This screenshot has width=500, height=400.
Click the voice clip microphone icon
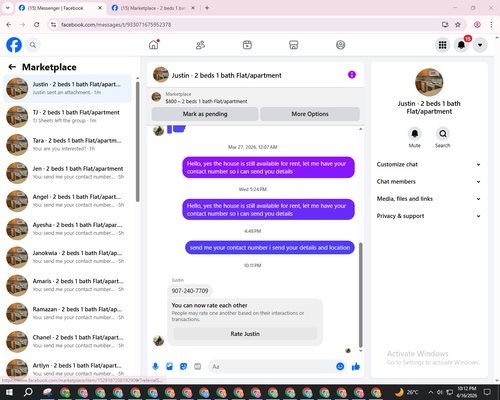pyautogui.click(x=155, y=367)
